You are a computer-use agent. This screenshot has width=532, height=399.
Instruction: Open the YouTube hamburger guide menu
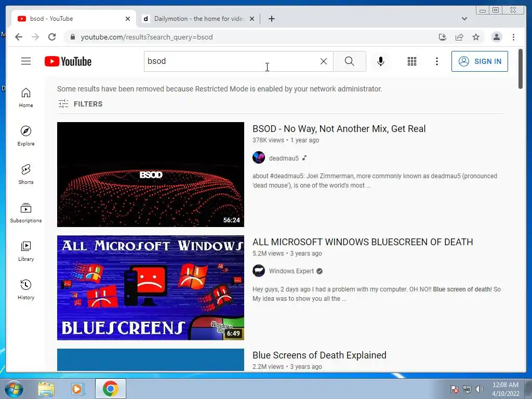point(26,61)
